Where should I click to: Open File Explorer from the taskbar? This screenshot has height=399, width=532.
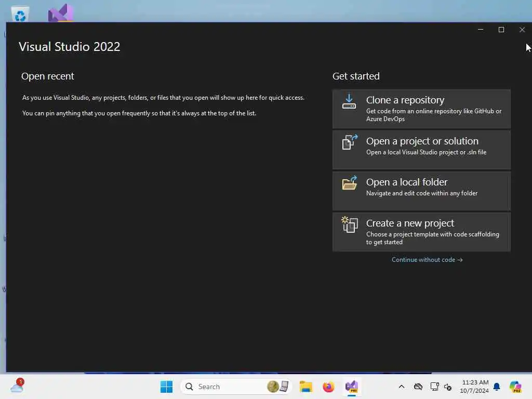pyautogui.click(x=305, y=387)
